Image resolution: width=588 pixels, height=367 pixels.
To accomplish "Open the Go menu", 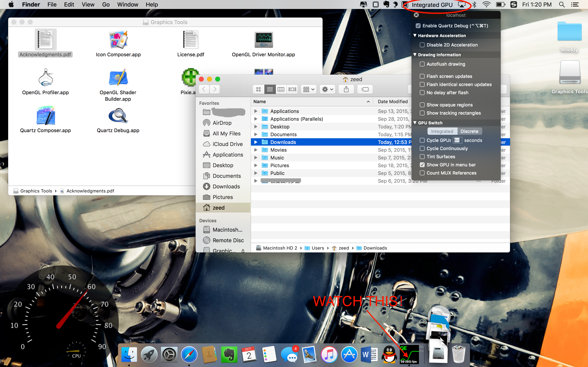I will [x=106, y=5].
